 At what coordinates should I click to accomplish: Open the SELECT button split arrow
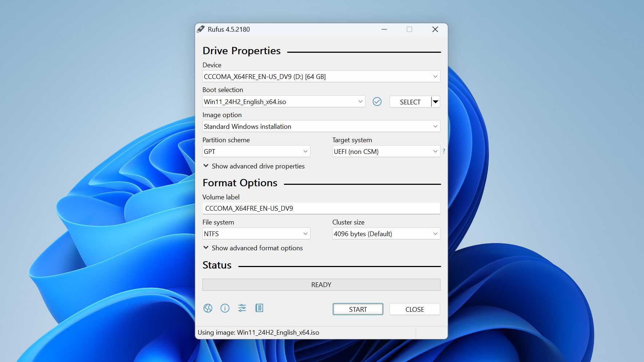[435, 102]
